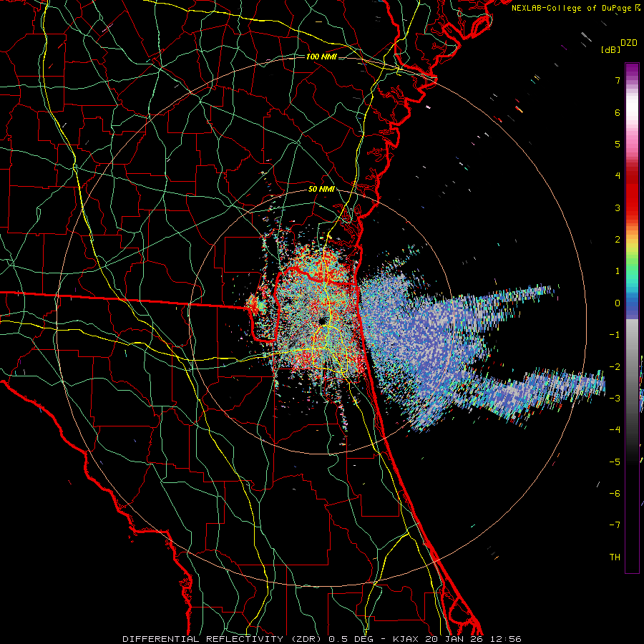The image size is (644, 644).
Task: Click the 5 value on color scale
Action: click(x=618, y=144)
